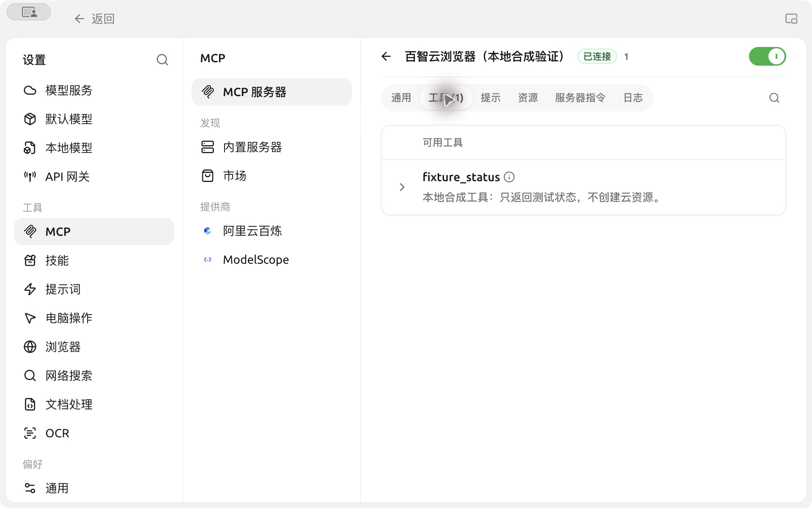Open 电脑操作 cursor icon
The height and width of the screenshot is (508, 812).
pos(30,318)
